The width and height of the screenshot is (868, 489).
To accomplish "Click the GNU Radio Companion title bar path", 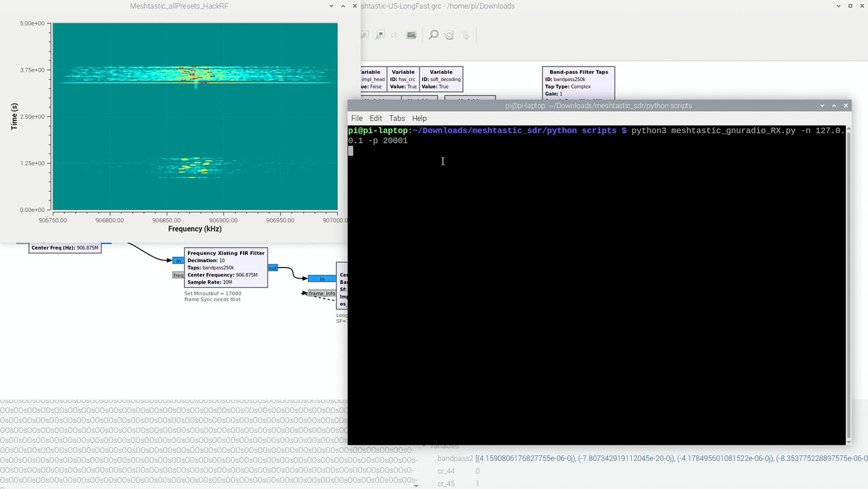I will (437, 6).
